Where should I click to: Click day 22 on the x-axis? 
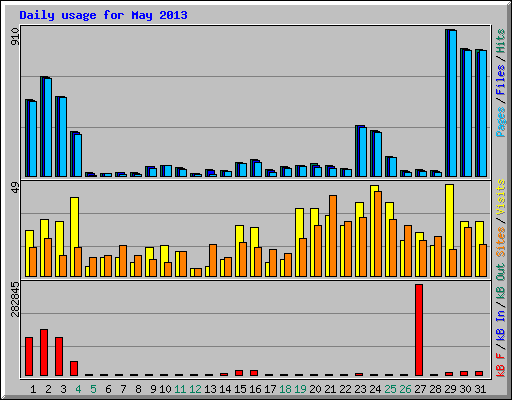click(x=345, y=389)
